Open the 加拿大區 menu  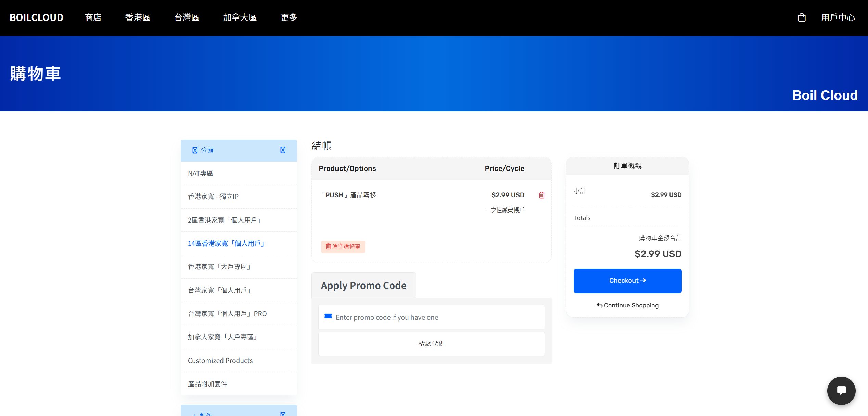click(240, 17)
